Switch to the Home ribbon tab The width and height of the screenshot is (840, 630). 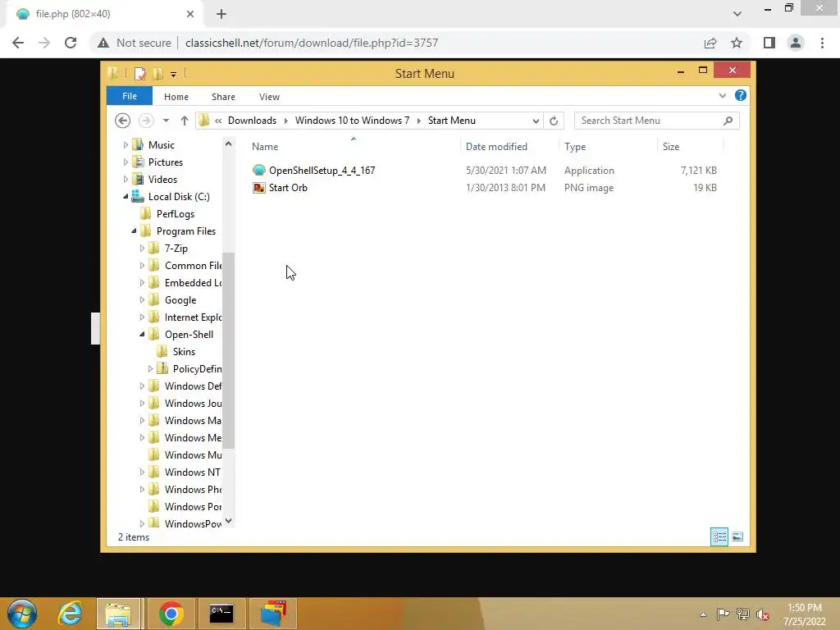pos(176,97)
